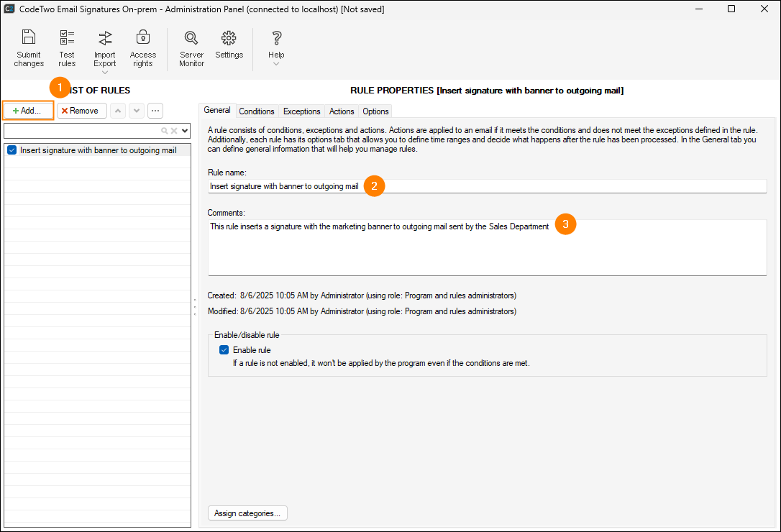Open the Settings gear
The height and width of the screenshot is (532, 781).
pos(229,37)
